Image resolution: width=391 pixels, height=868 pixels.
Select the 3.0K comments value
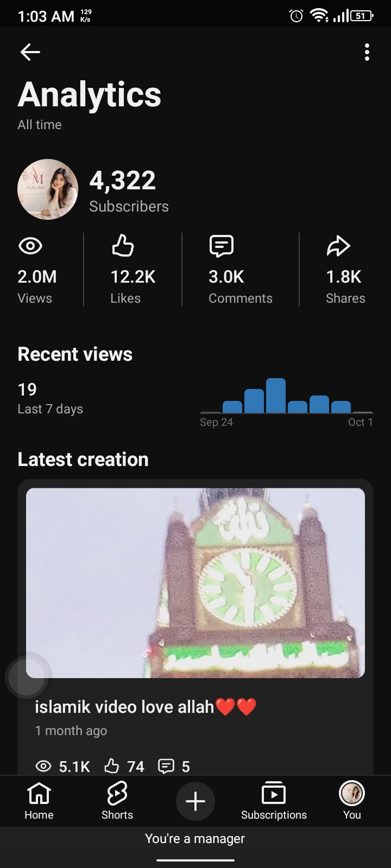(226, 277)
